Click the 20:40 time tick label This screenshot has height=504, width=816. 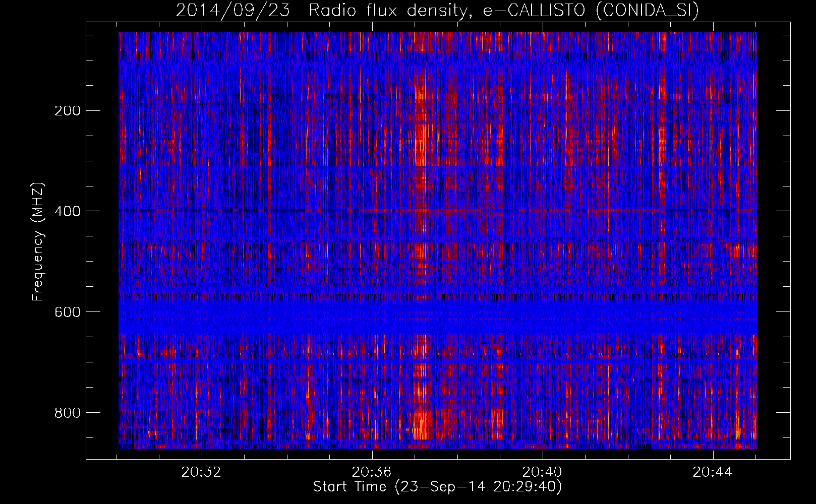(542, 472)
